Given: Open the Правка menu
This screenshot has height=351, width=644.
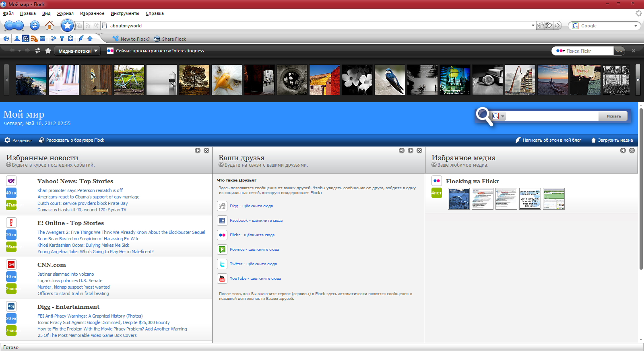Looking at the screenshot, I should [x=28, y=13].
